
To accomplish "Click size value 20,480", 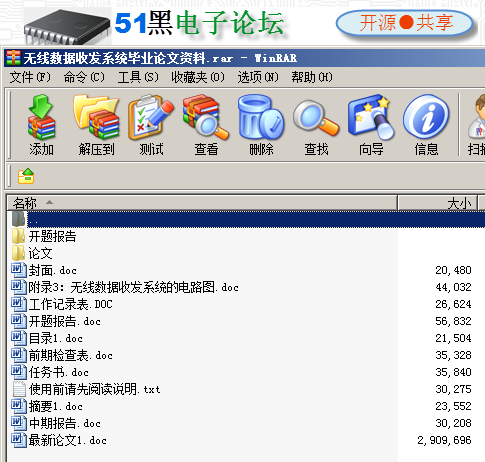I will tap(453, 270).
